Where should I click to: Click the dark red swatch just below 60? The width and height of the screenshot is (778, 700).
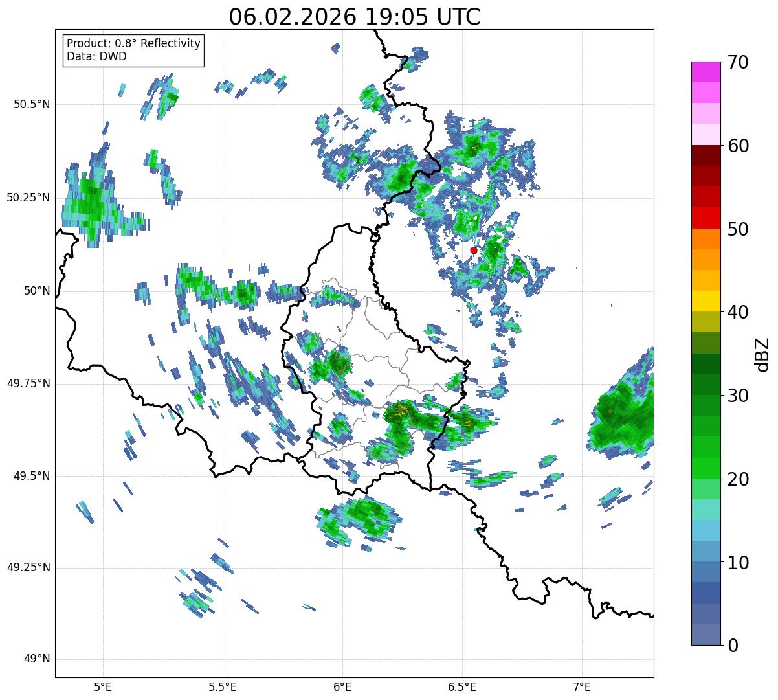coord(706,155)
